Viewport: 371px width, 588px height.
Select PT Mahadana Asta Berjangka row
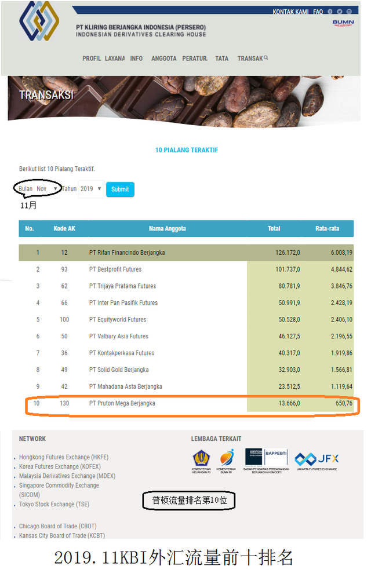coord(186,386)
